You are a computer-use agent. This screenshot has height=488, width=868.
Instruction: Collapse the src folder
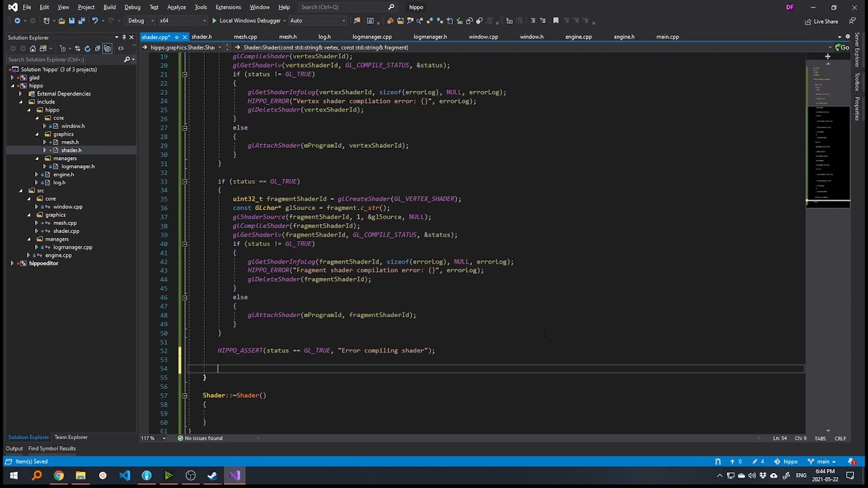point(20,190)
